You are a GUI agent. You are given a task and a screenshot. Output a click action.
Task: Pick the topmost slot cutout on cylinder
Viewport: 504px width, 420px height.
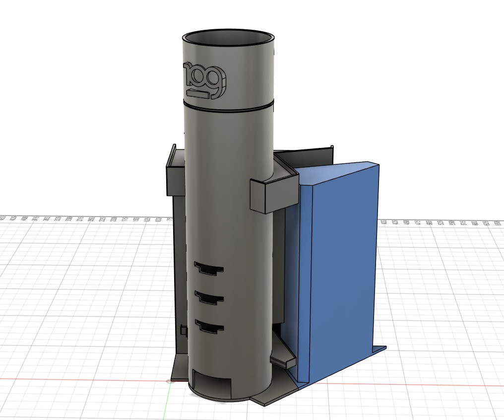coord(209,268)
